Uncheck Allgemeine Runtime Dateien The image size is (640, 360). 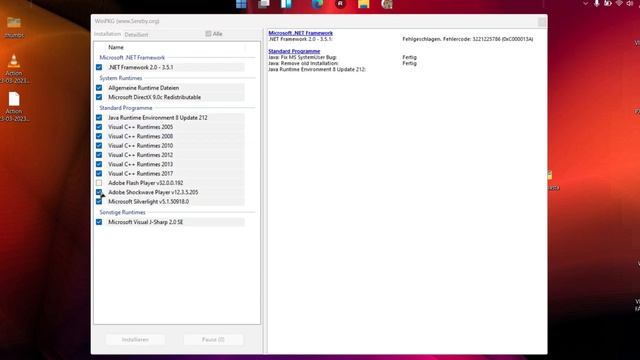(x=99, y=88)
